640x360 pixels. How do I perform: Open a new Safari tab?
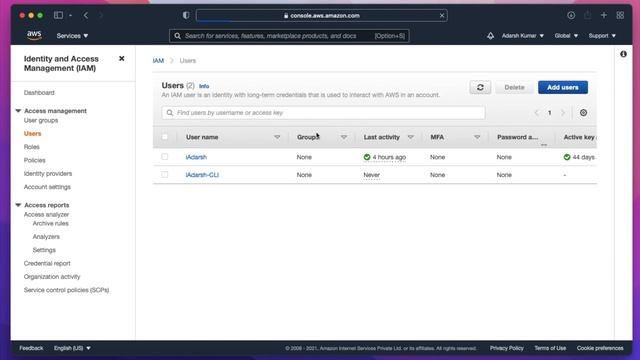(604, 16)
